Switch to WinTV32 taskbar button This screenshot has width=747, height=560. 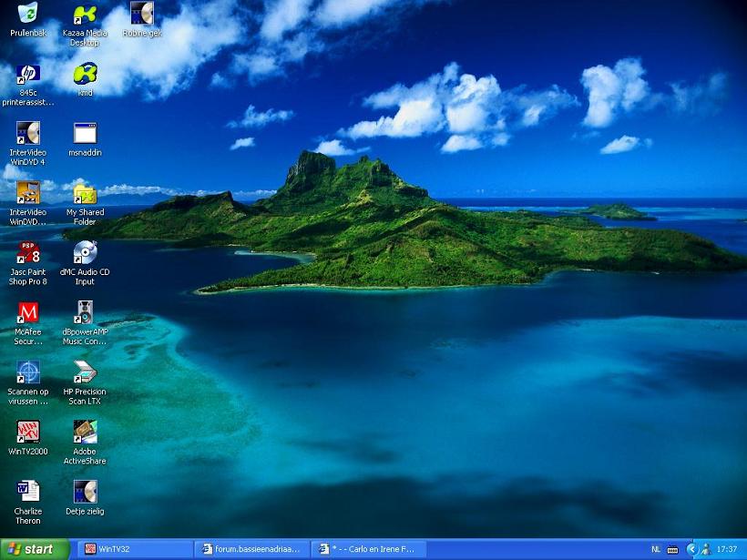[x=135, y=549]
